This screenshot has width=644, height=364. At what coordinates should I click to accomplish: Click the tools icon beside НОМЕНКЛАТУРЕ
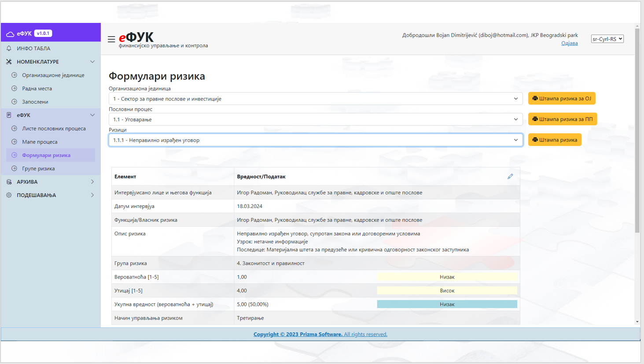coord(9,62)
